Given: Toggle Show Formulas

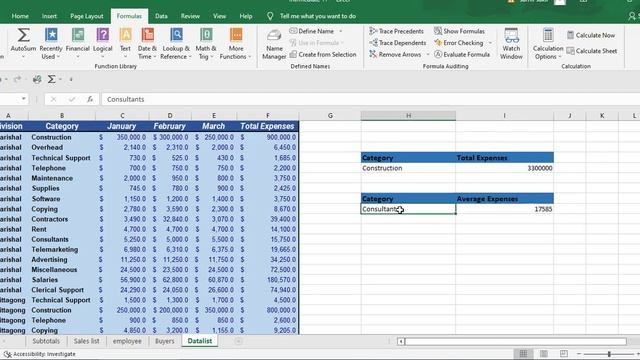Looking at the screenshot, I should [x=459, y=31].
